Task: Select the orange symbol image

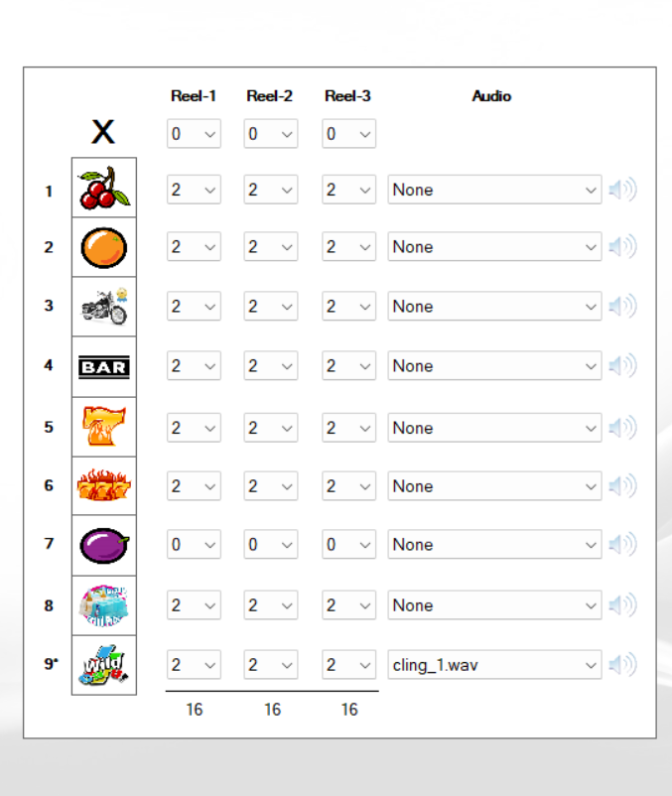Action: point(104,247)
